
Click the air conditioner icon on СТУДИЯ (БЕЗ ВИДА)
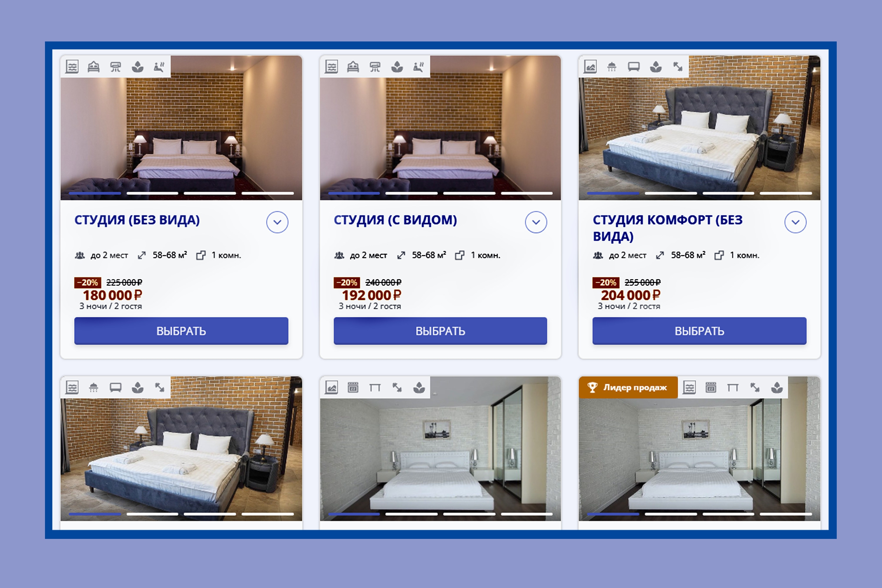(116, 67)
